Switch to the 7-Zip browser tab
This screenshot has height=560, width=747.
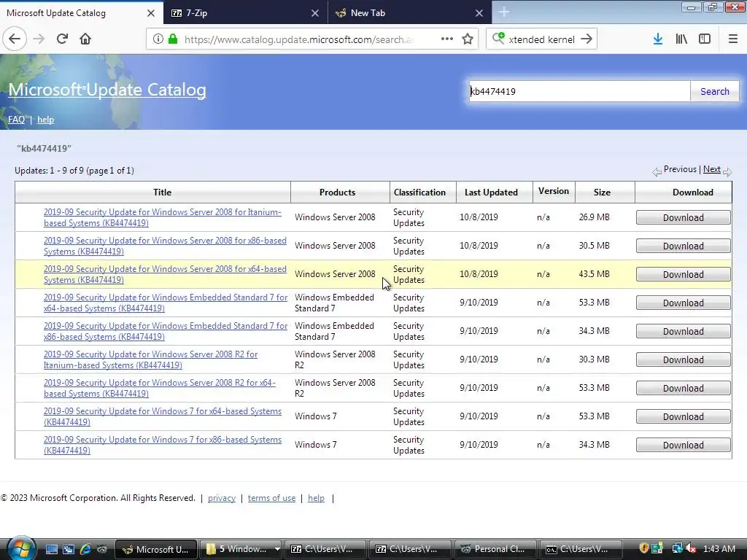point(245,13)
